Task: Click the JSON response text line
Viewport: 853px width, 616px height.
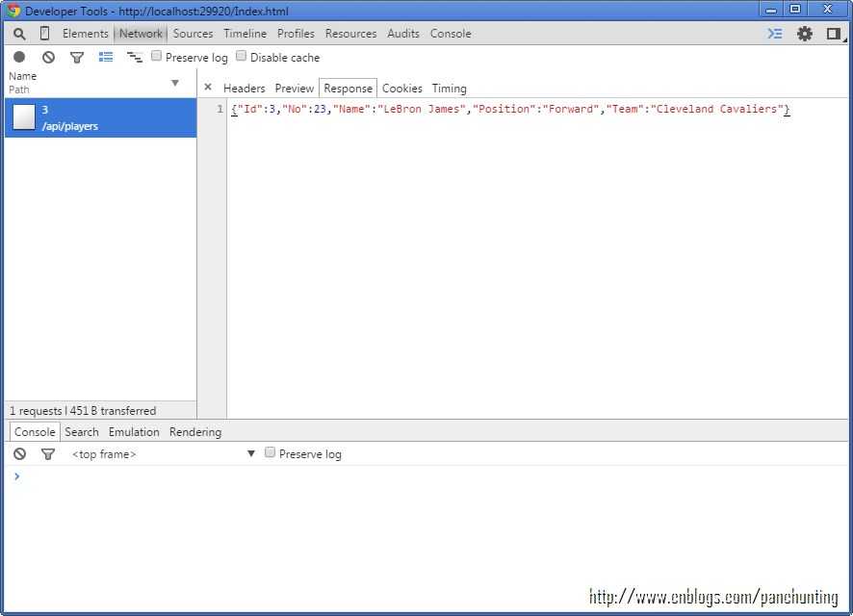Action: (510, 109)
